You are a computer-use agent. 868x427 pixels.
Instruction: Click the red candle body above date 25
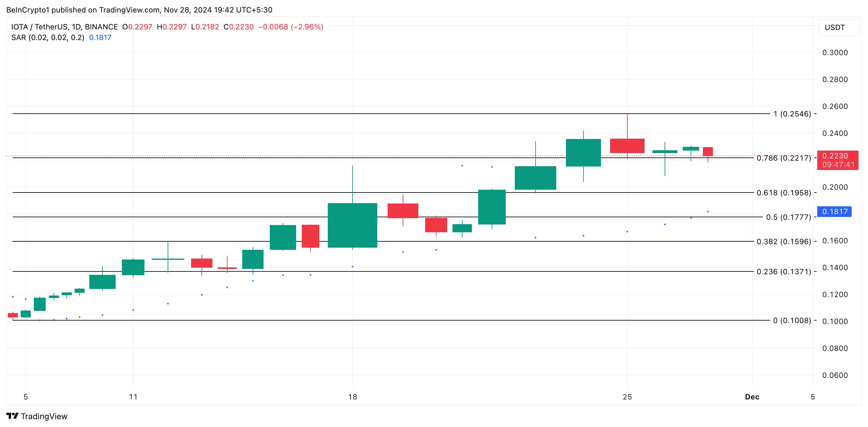tap(627, 146)
